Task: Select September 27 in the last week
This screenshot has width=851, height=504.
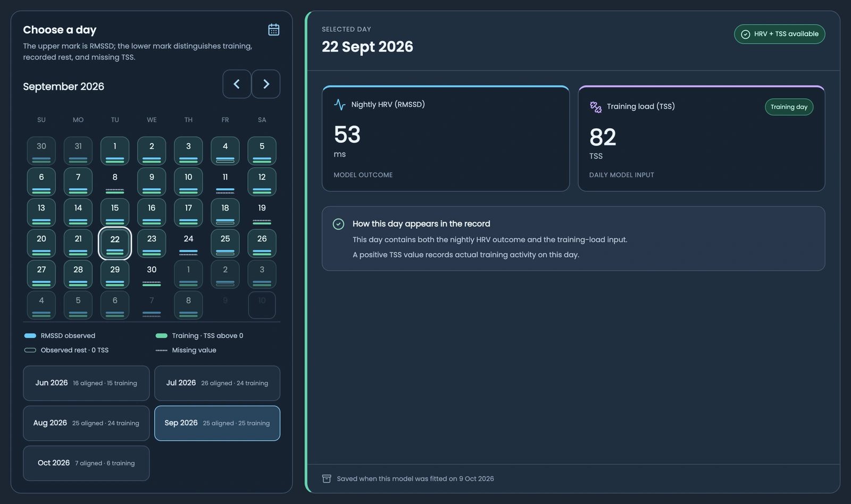Action: (41, 274)
